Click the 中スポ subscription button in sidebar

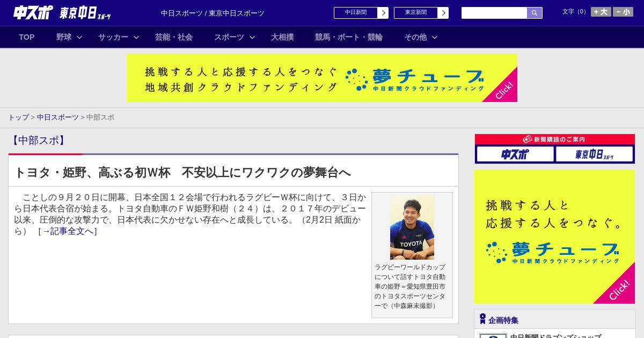(515, 155)
